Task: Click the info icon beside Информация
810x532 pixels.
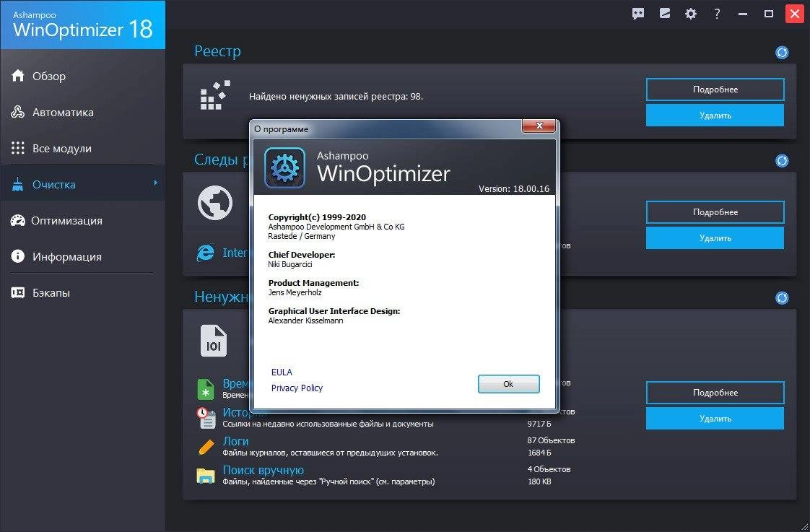Action: coord(17,256)
